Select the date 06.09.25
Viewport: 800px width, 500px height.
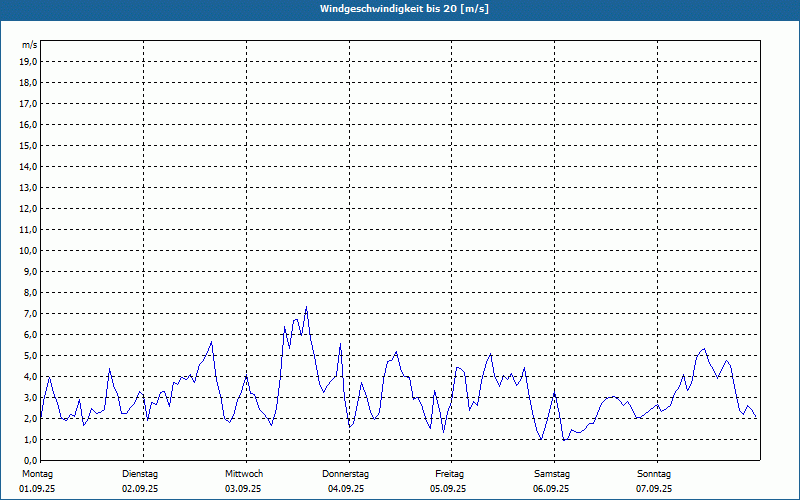552,489
